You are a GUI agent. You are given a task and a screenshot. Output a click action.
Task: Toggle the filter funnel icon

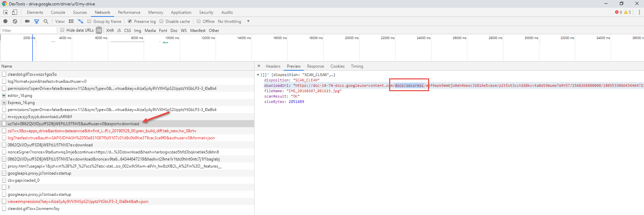37,22
